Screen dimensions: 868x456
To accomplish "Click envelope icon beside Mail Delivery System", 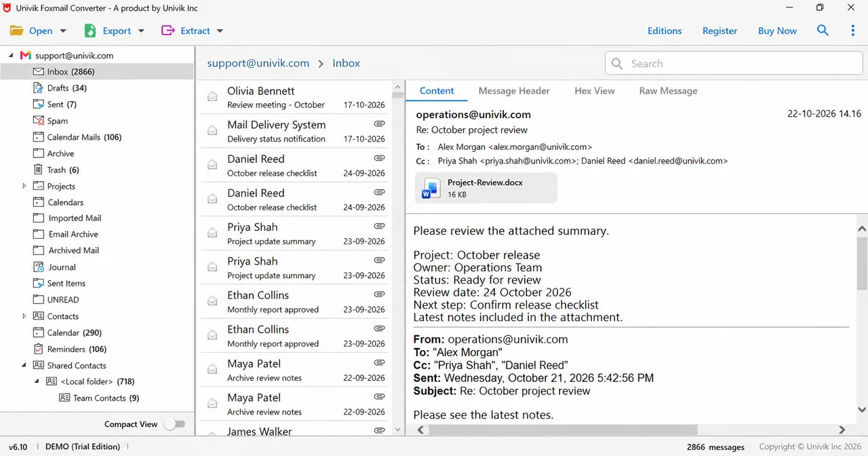I will click(x=212, y=131).
